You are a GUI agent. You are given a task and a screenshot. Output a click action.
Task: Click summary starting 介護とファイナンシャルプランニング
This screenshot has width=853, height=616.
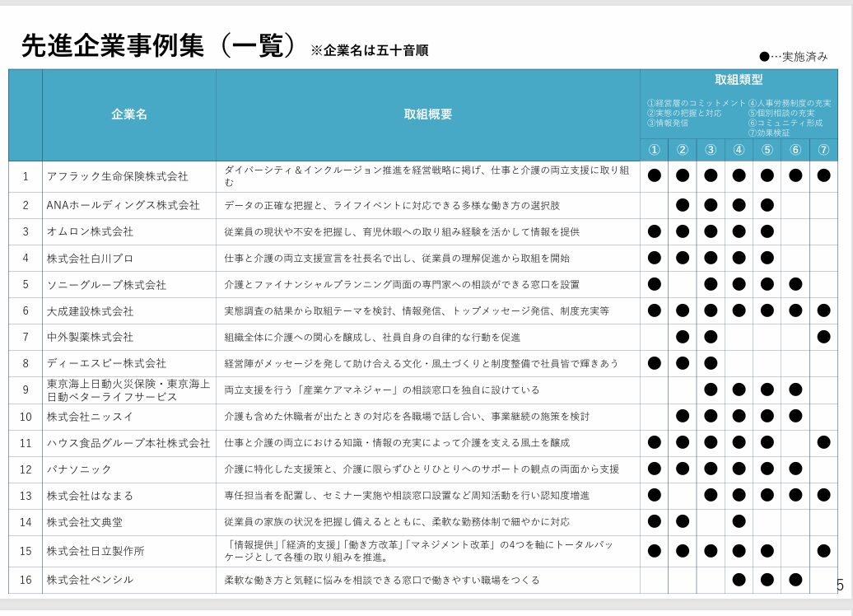pyautogui.click(x=402, y=285)
